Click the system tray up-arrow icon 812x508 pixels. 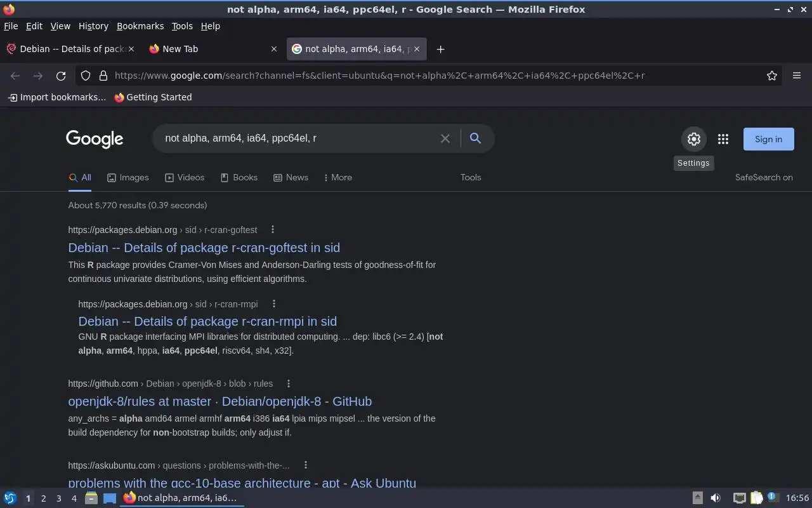point(697,498)
